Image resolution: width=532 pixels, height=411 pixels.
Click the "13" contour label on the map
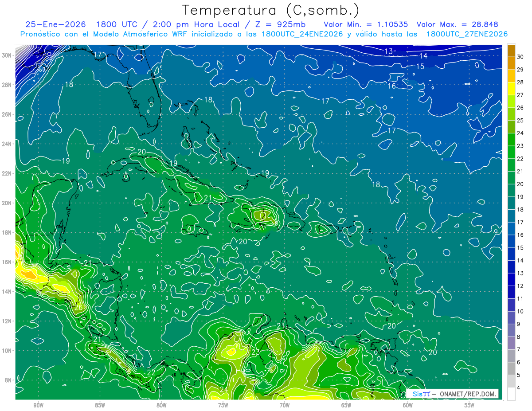click(x=388, y=51)
